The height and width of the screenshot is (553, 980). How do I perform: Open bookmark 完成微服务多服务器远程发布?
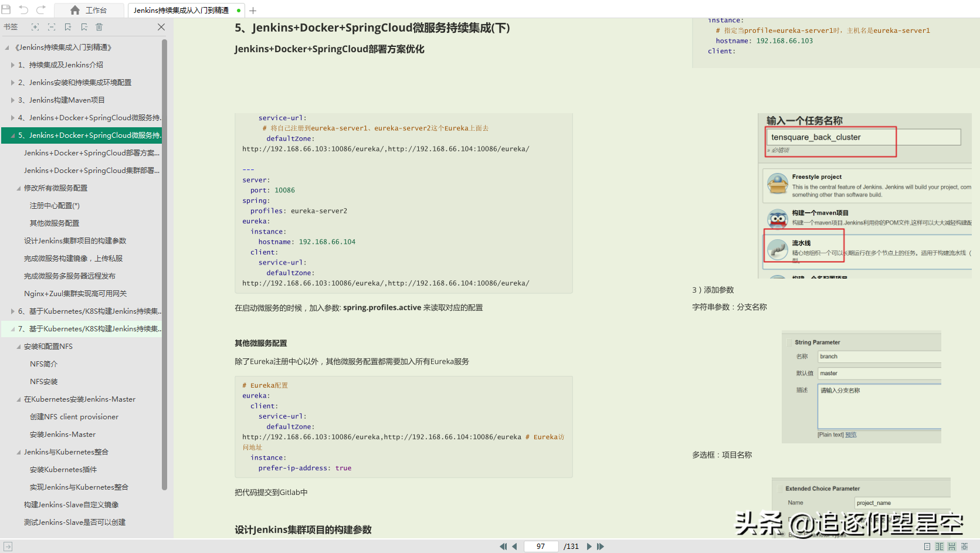tap(70, 276)
